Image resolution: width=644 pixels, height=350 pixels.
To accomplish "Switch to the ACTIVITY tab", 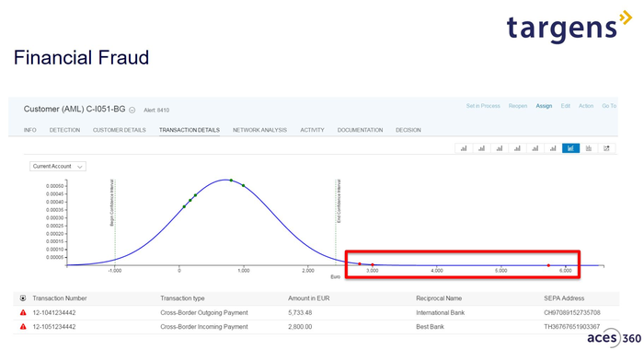I will pyautogui.click(x=312, y=130).
